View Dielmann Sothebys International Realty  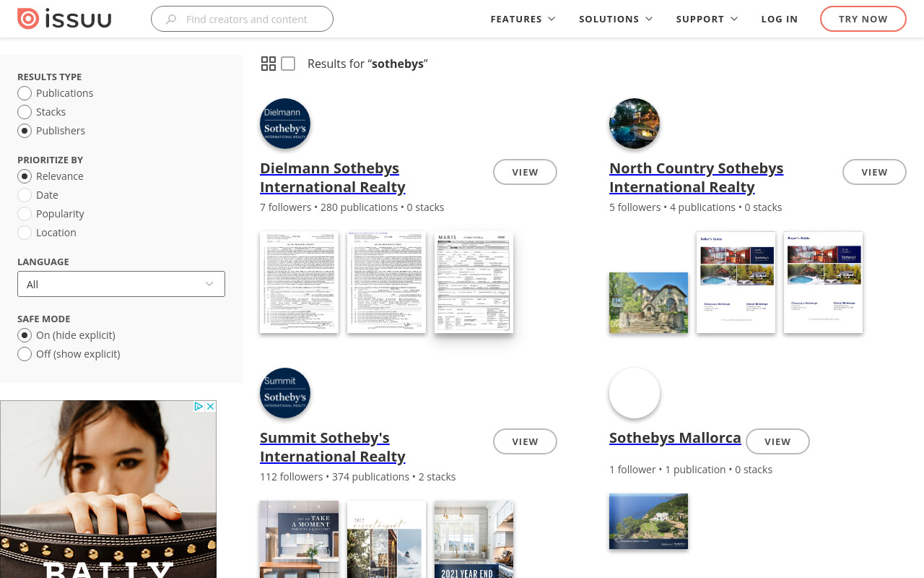point(525,172)
